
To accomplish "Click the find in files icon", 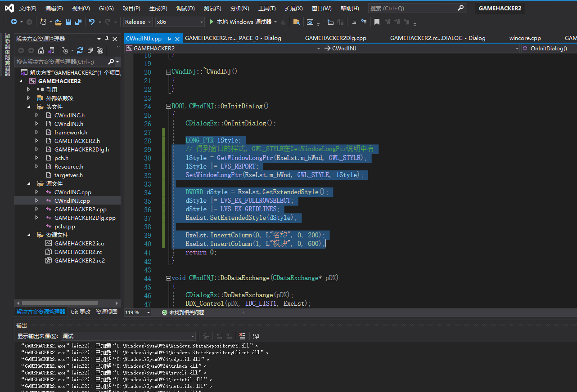I will click(x=296, y=22).
